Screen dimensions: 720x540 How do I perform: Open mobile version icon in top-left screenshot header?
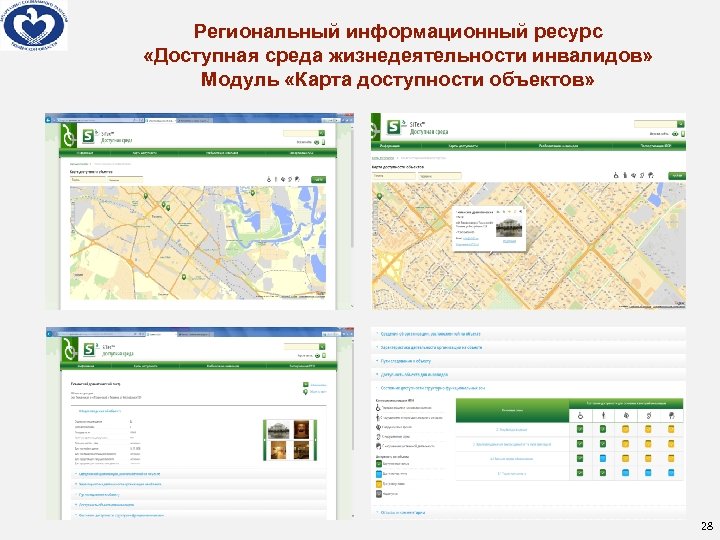[323, 142]
